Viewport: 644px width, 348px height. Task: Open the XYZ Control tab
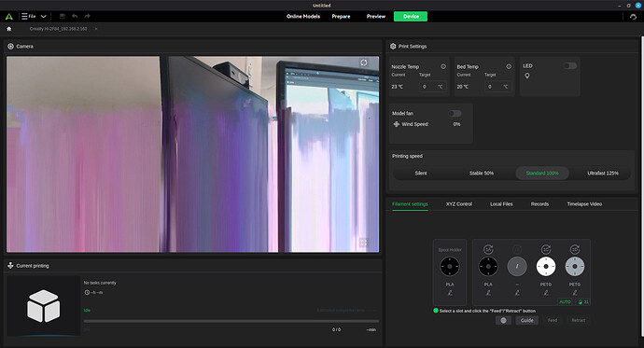coord(459,204)
